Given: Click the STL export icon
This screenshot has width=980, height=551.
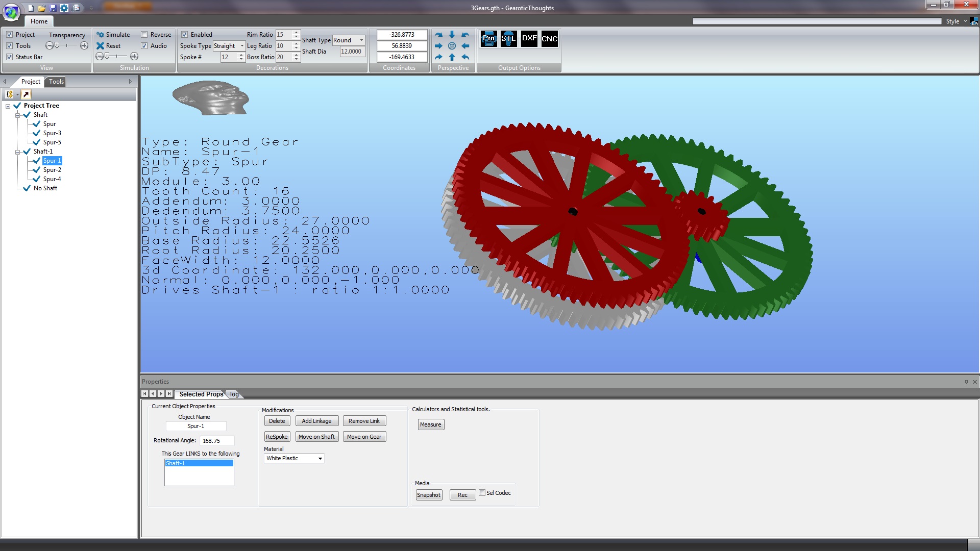Looking at the screenshot, I should (508, 39).
